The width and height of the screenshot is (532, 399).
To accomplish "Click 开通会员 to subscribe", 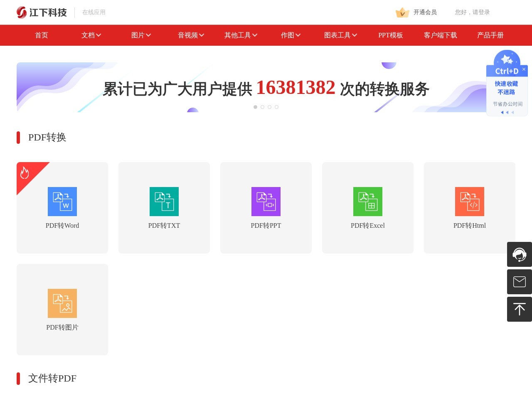I will click(425, 12).
